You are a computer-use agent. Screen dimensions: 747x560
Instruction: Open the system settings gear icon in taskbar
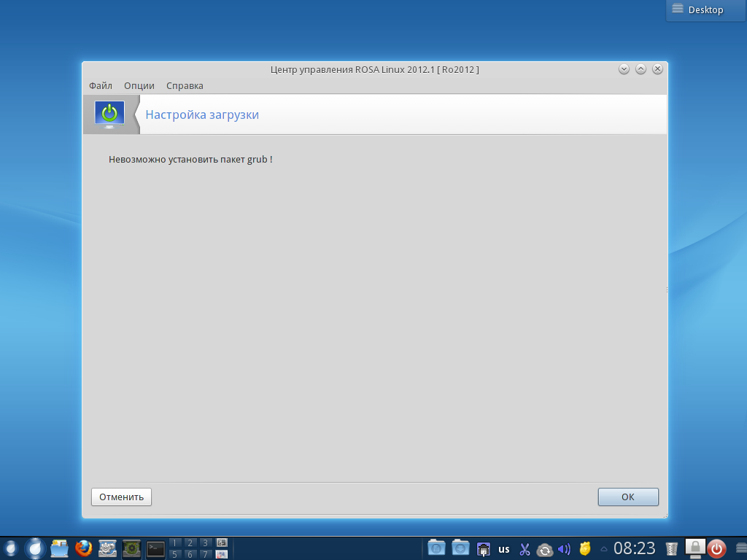pyautogui.click(x=108, y=548)
